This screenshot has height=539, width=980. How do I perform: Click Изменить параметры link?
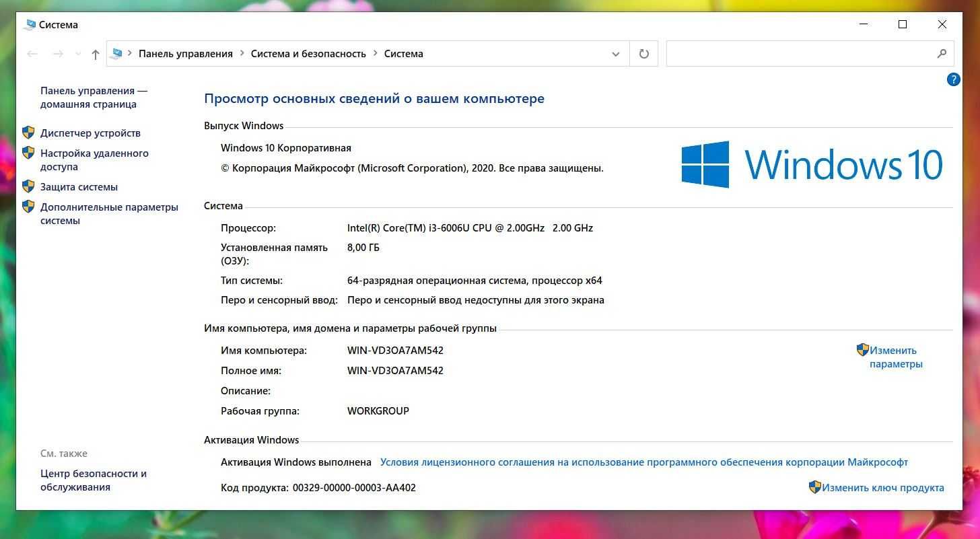(x=896, y=357)
